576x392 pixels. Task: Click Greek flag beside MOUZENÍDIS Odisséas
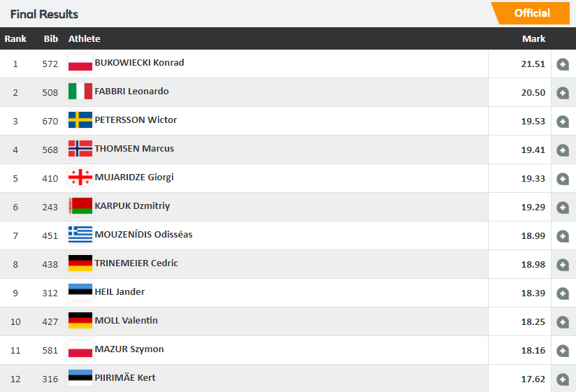click(x=80, y=234)
